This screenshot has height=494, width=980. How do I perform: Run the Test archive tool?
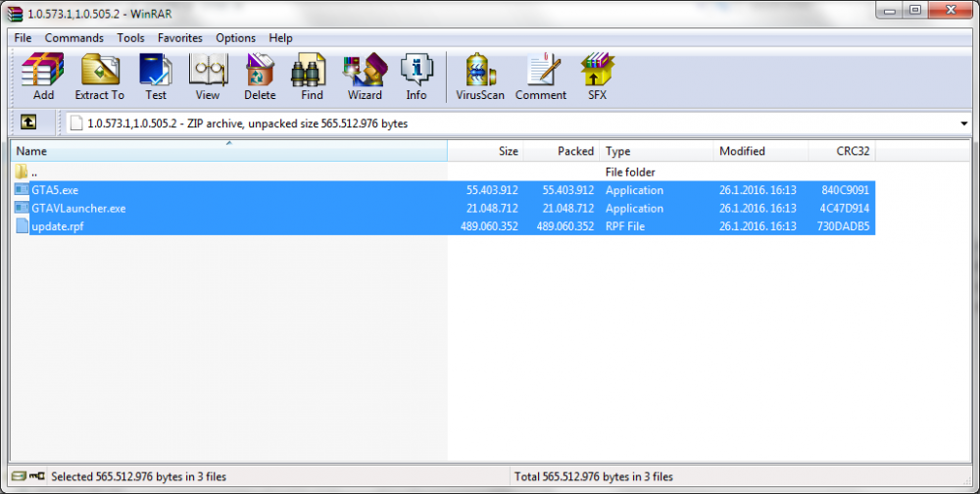click(x=156, y=76)
